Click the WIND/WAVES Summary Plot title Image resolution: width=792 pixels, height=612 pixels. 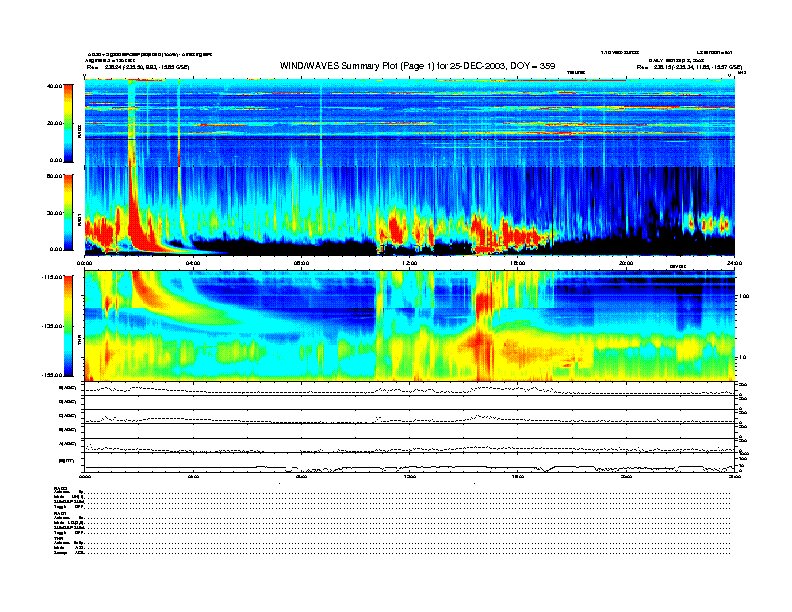417,66
